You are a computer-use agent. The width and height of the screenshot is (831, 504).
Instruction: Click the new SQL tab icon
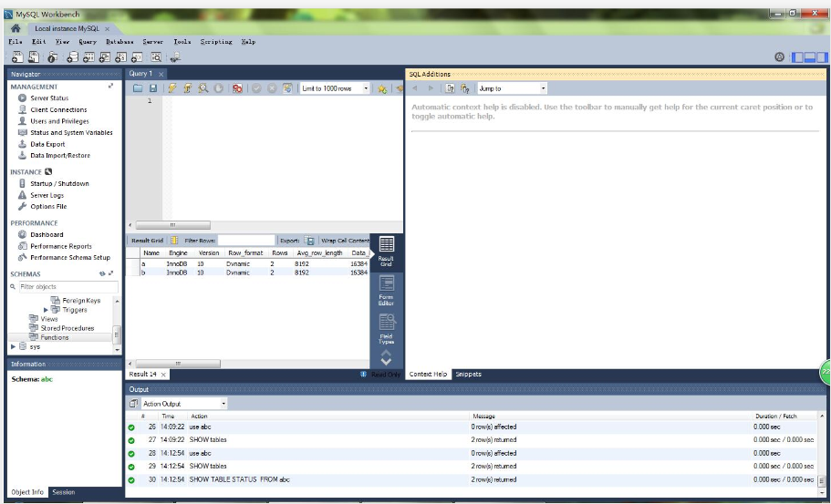point(17,57)
